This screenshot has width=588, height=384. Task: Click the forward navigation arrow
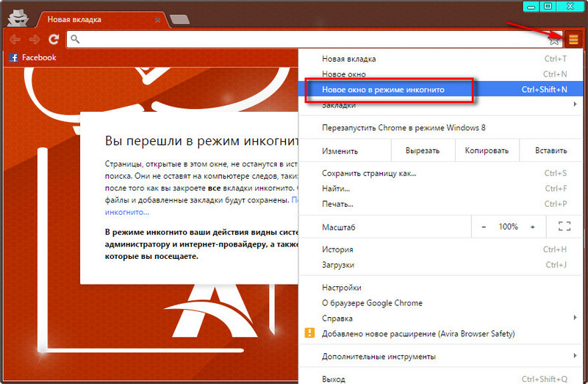coord(35,39)
